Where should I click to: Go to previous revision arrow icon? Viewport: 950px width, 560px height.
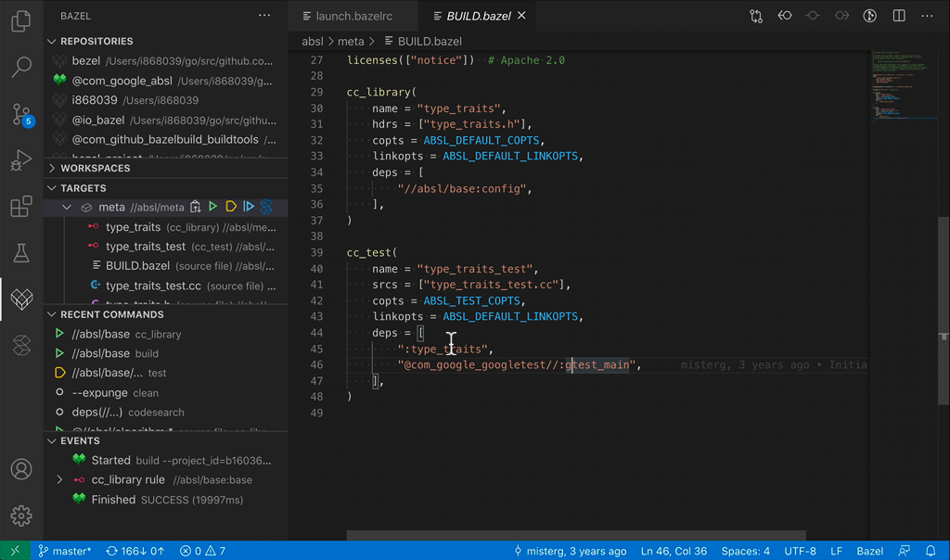[x=785, y=16]
